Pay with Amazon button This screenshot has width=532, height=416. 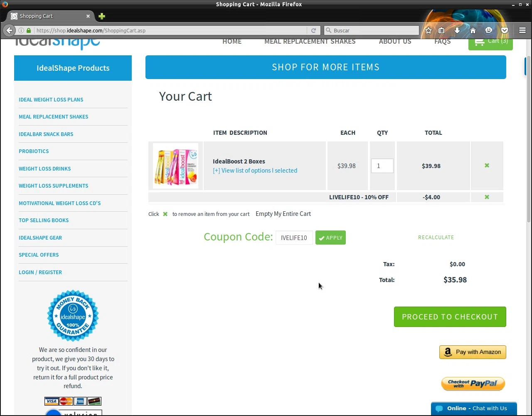pos(473,352)
